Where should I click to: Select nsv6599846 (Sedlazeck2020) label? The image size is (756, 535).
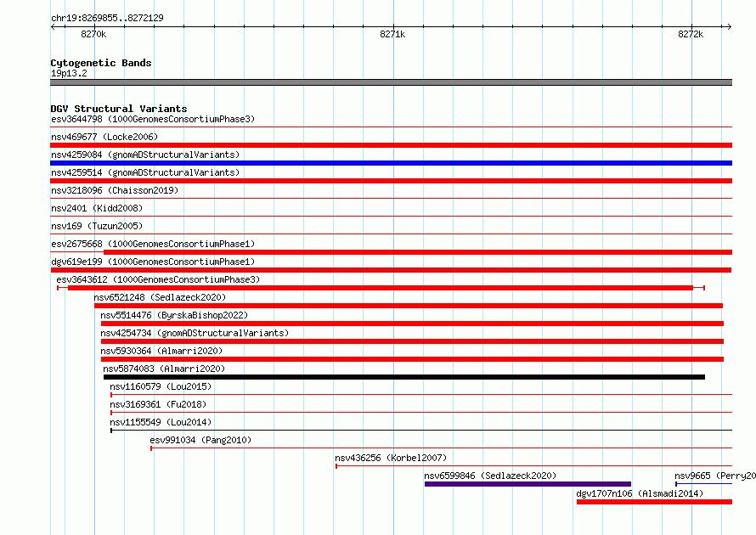[490, 476]
